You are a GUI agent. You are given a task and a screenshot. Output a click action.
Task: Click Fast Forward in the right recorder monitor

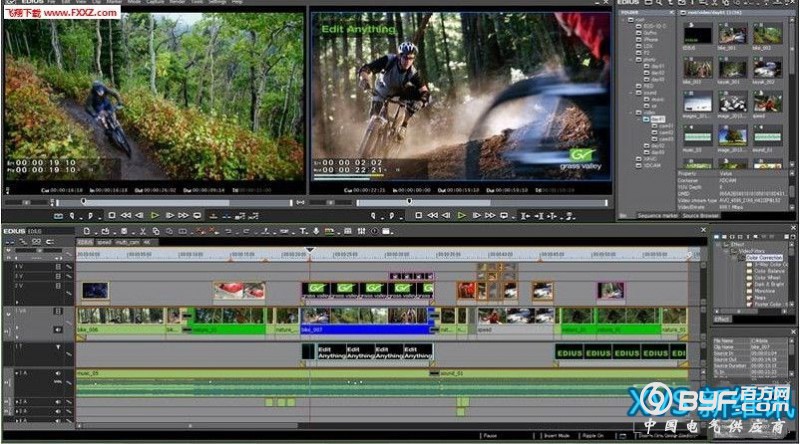(x=490, y=215)
